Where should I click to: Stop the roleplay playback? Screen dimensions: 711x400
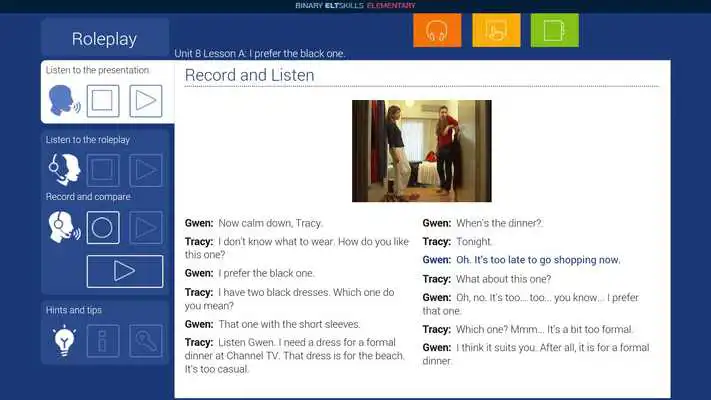[x=103, y=171]
